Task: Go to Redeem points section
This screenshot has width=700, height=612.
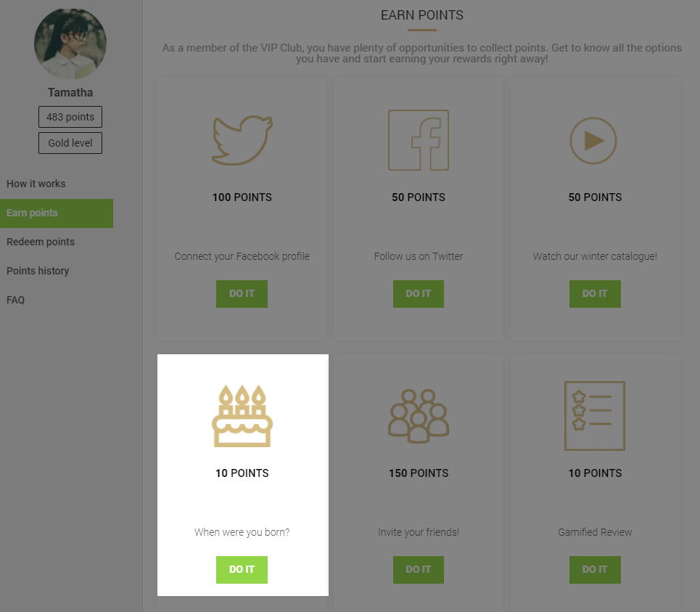Action: [x=40, y=242]
